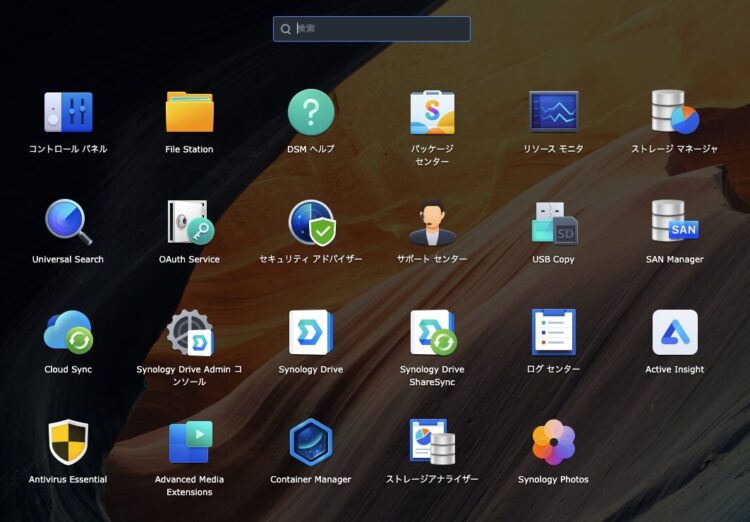
Task: Open the コントロール パネル icon
Action: coord(68,112)
